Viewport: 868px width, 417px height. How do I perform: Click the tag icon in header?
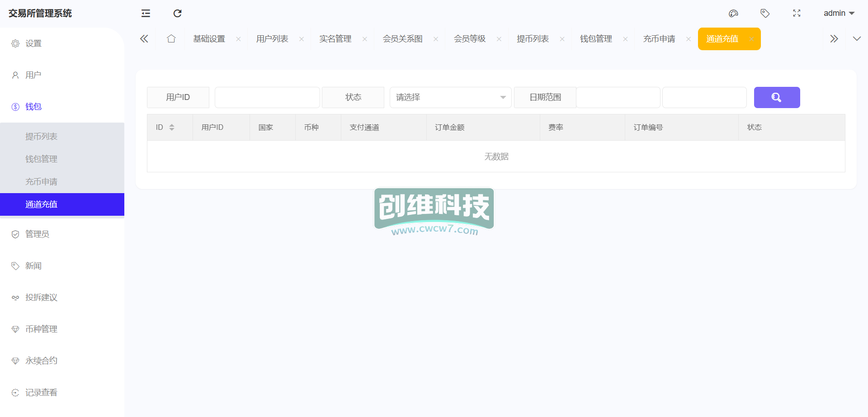[x=765, y=14]
